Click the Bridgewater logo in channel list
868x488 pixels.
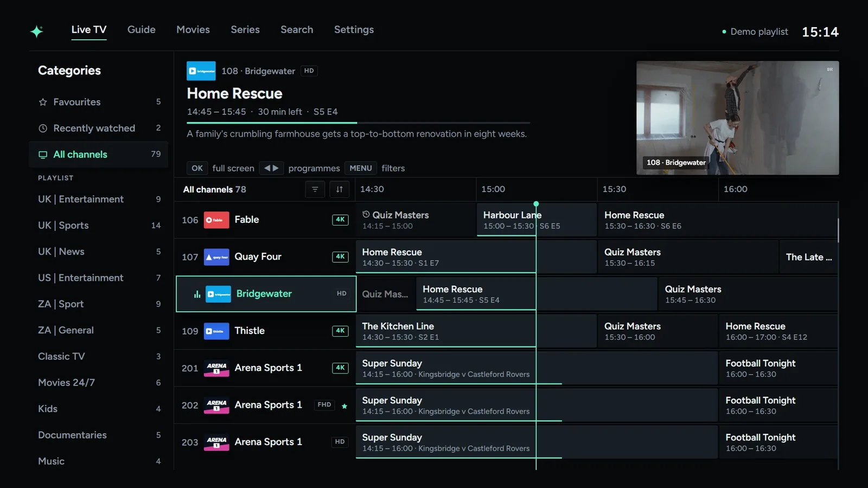(218, 294)
